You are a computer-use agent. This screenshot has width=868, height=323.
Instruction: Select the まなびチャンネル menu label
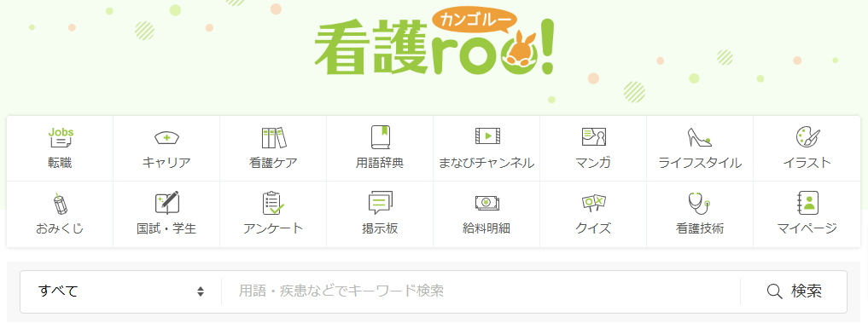click(x=486, y=163)
